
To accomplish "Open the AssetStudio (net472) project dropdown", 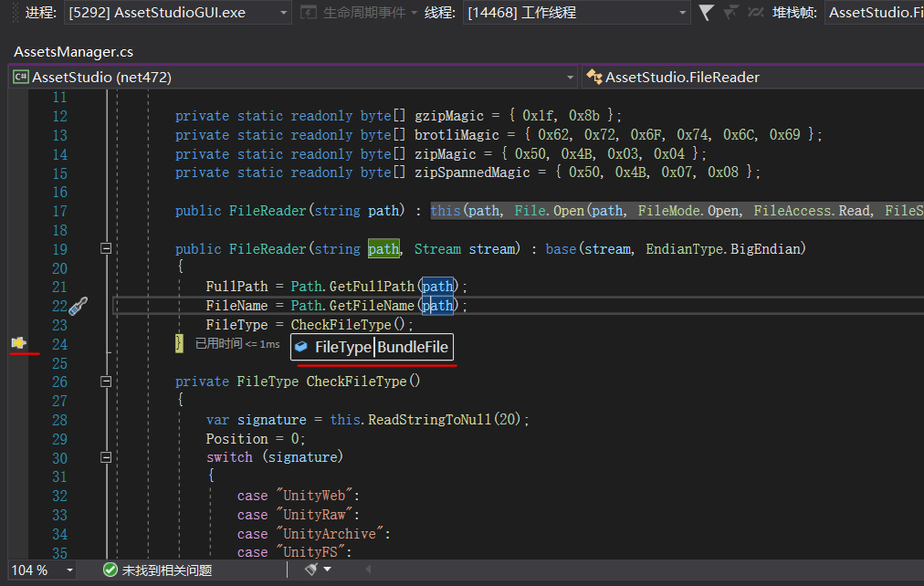I will click(293, 78).
